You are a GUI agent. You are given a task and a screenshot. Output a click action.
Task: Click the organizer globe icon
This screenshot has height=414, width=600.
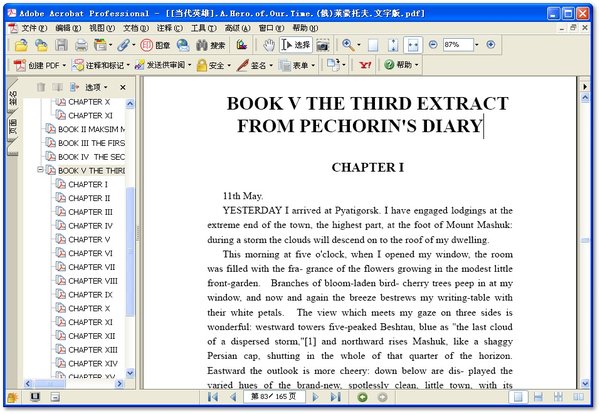183,45
